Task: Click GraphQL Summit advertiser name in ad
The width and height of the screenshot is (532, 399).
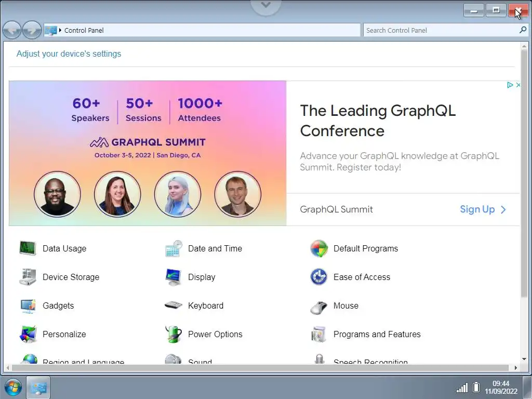Action: (x=336, y=209)
